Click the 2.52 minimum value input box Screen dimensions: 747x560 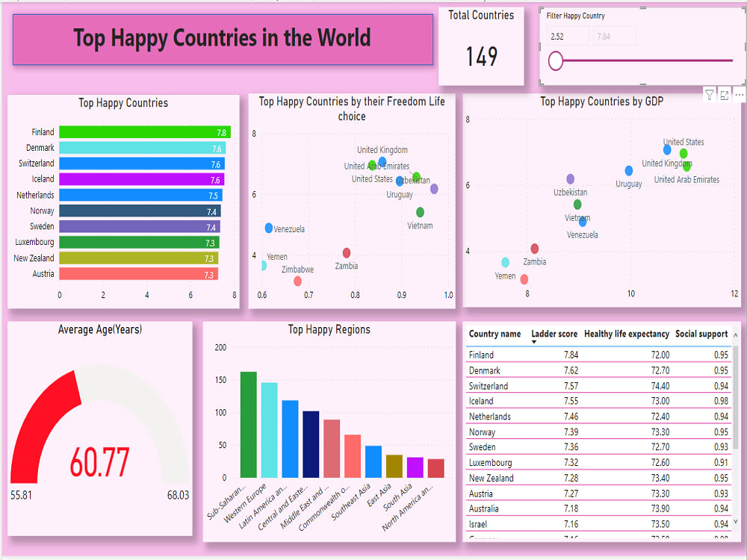coord(567,35)
